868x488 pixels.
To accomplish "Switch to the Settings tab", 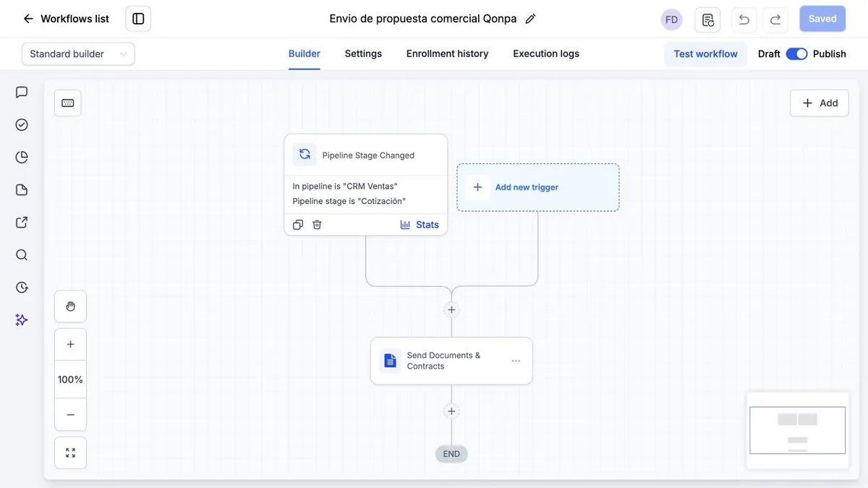I will coord(363,53).
